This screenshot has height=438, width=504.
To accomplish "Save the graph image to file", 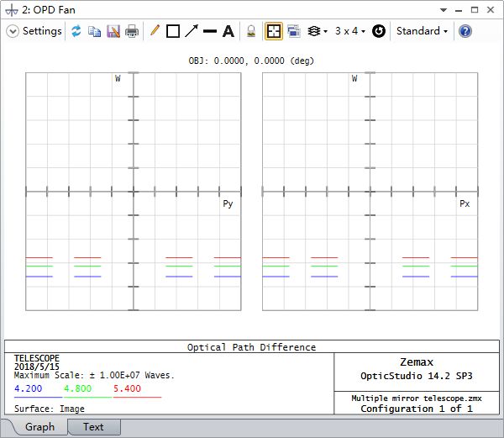I will 113,31.
